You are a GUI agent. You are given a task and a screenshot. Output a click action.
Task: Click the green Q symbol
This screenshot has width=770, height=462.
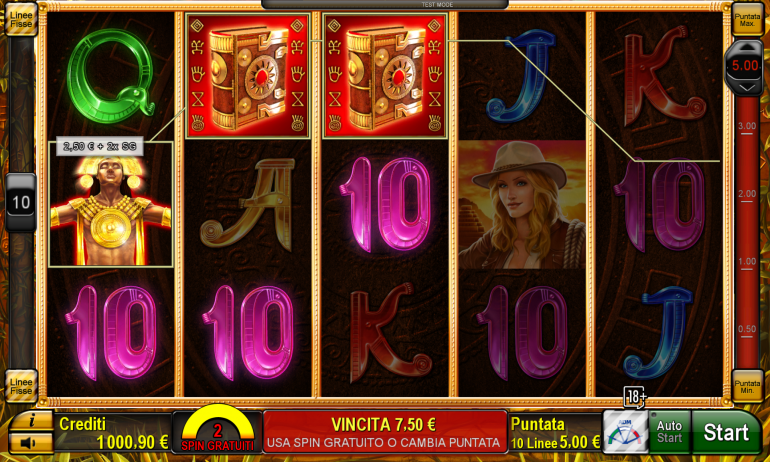(111, 76)
